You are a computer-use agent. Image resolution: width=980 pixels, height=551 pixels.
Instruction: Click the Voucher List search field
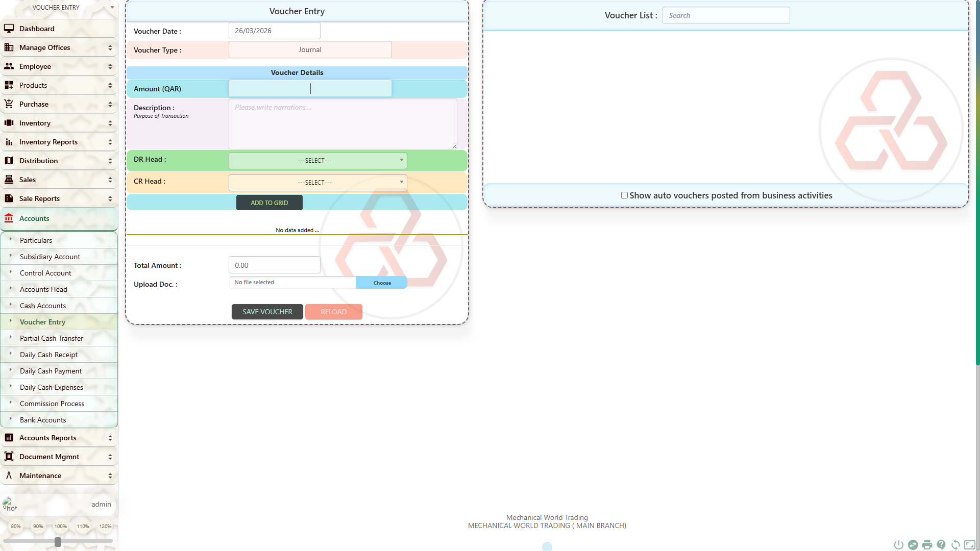pos(726,15)
